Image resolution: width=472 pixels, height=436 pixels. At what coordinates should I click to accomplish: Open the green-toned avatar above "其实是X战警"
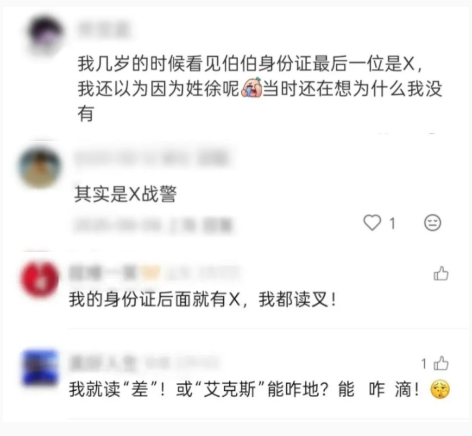(40, 166)
